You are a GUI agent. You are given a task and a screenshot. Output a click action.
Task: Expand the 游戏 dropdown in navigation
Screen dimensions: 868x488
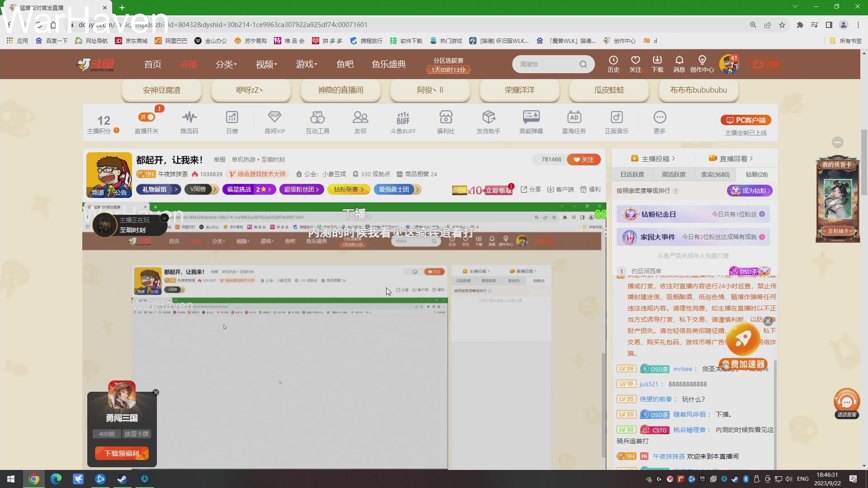pyautogui.click(x=307, y=64)
